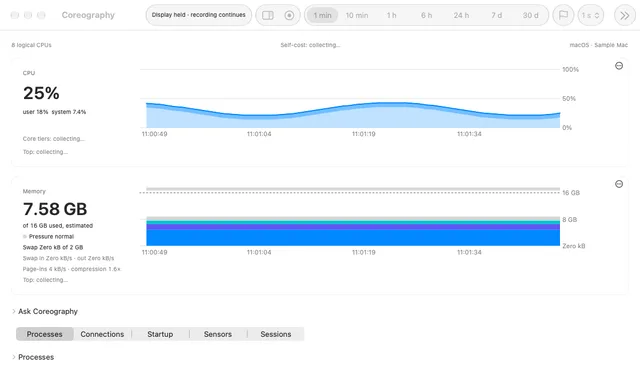Click the blue memory usage band

click(x=353, y=237)
